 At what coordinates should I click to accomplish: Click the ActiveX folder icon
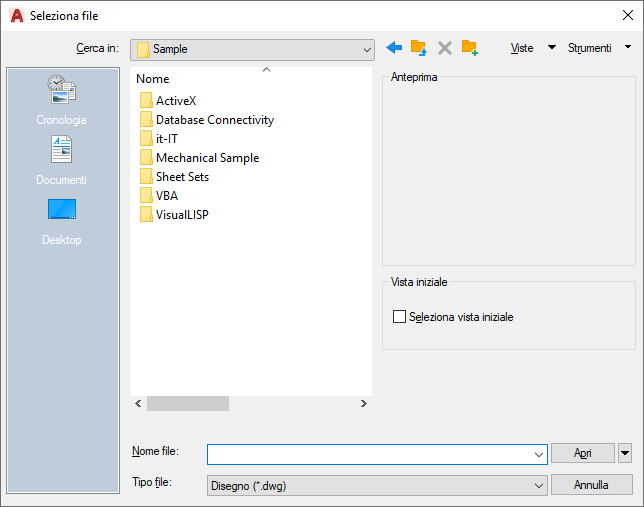[x=146, y=100]
